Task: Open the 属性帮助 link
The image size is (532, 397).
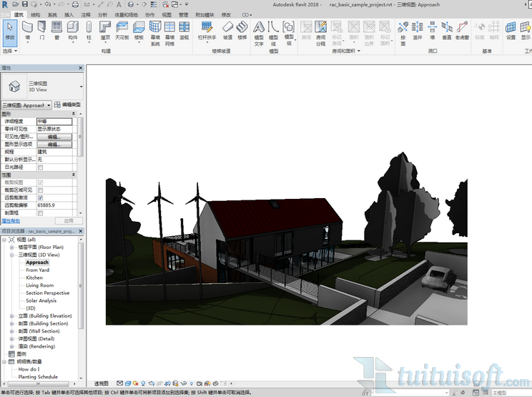Action: tap(10, 221)
